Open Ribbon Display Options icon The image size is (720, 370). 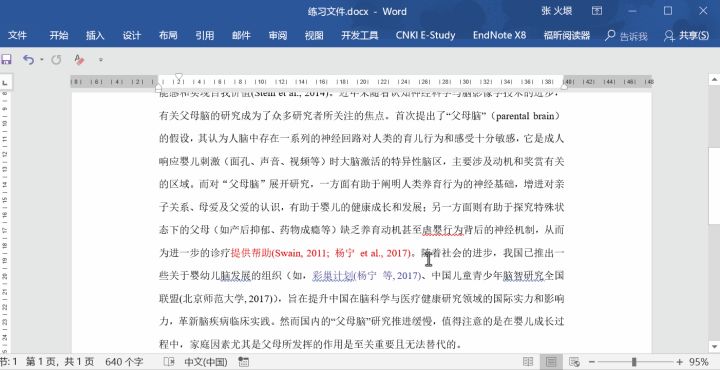(596, 11)
